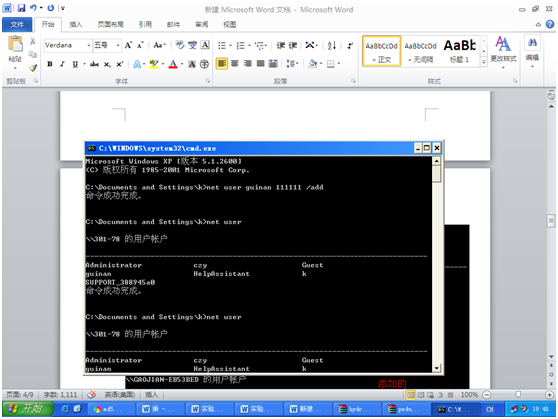
Task: Click the Text Effects glowing A icon
Action: (137, 64)
